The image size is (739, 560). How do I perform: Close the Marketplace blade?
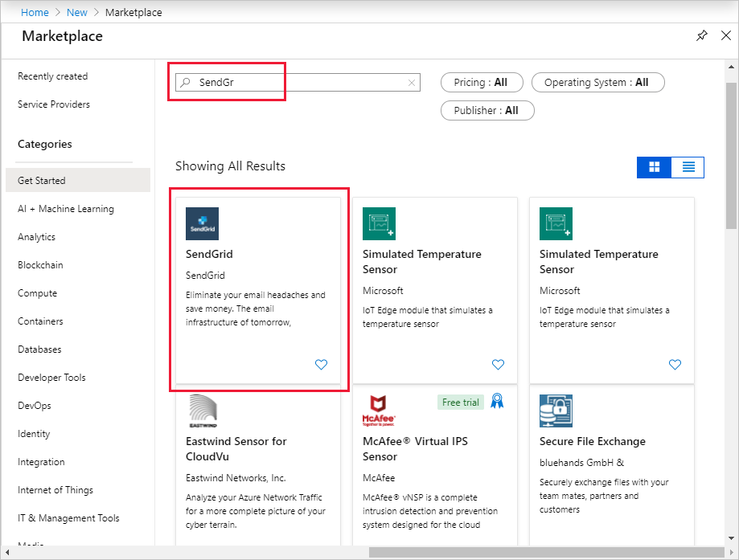726,35
